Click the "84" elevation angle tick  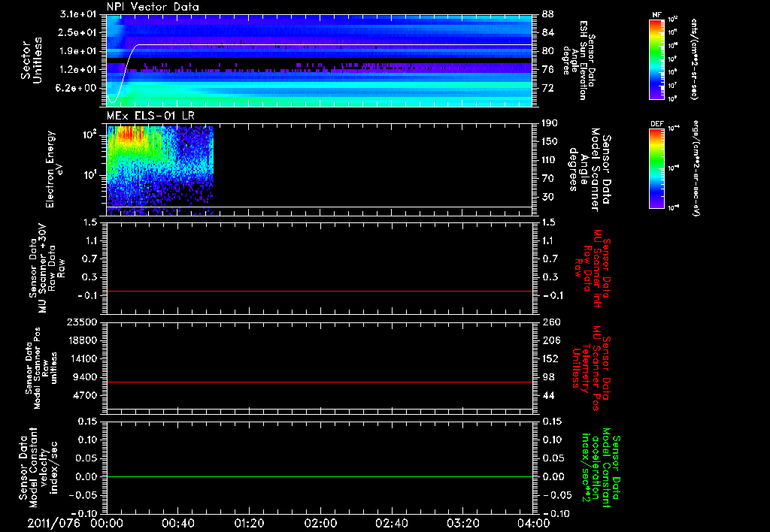[x=547, y=32]
